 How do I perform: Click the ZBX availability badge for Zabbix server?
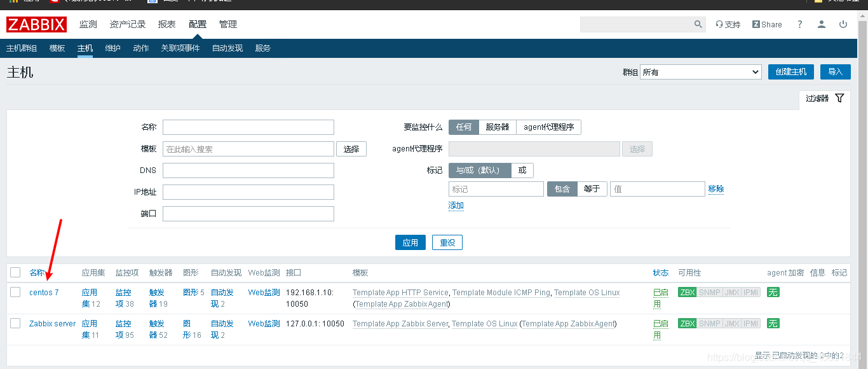[687, 323]
